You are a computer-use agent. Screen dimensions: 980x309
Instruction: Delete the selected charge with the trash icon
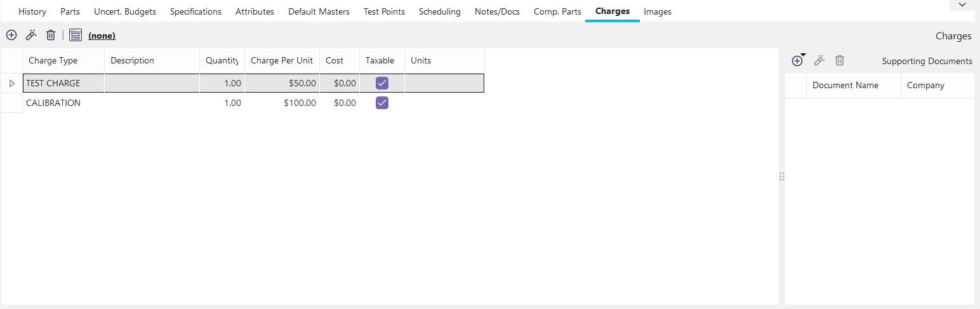click(51, 36)
